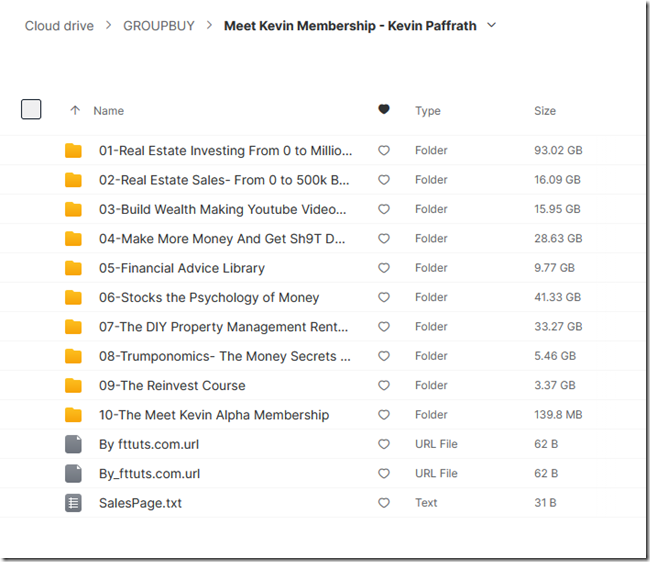Sort by Size column header

point(545,111)
